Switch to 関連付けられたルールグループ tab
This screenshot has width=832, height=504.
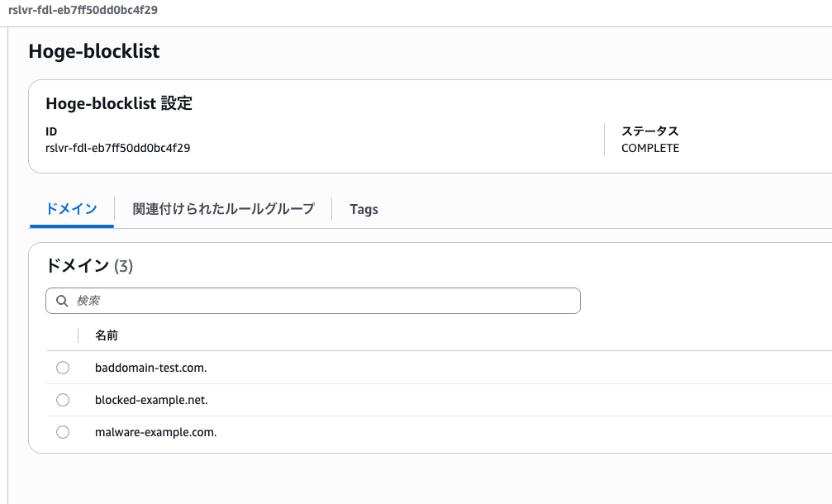click(x=223, y=209)
